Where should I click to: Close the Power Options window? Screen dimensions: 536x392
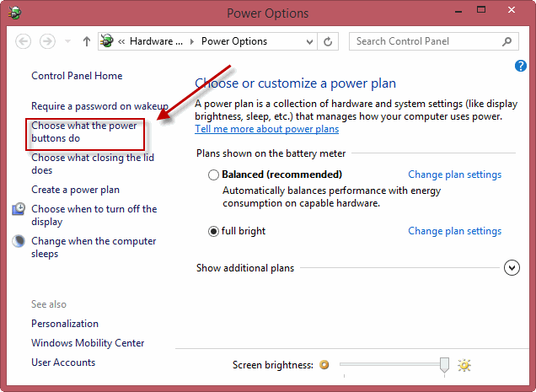point(512,10)
